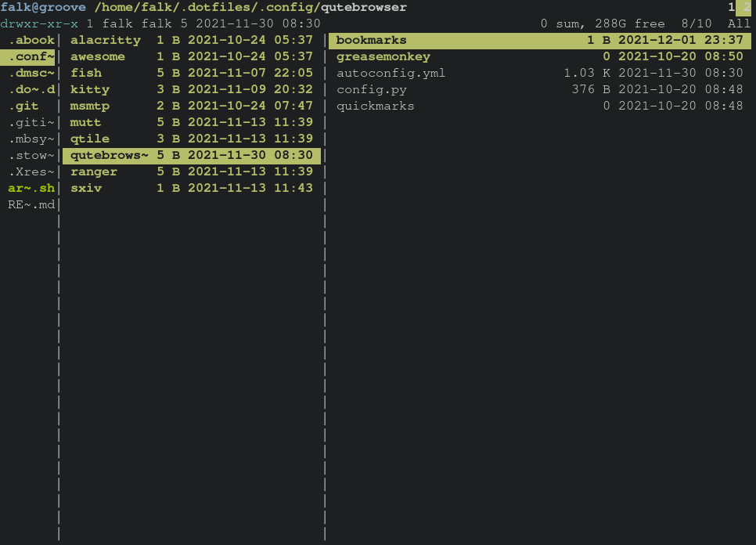Screen dimensions: 756x545
Task: Select the .git folder in parent column
Action: click(23, 106)
